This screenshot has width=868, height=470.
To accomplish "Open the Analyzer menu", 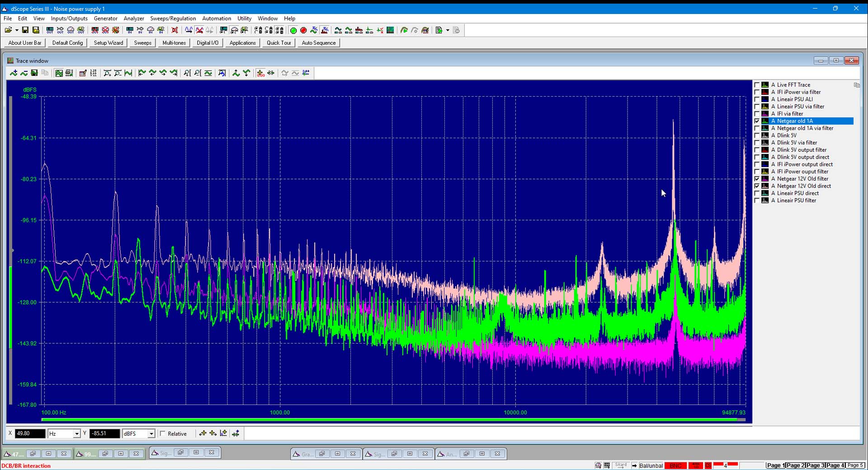I will point(134,19).
